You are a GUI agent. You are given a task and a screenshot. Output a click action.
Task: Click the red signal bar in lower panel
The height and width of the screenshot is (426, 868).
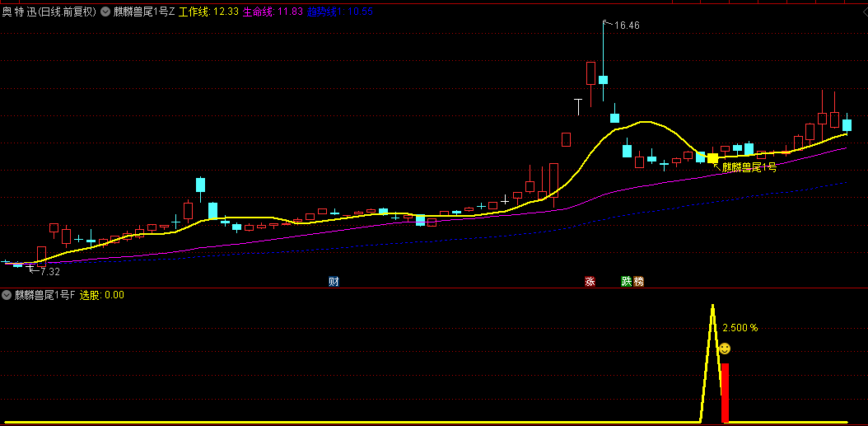pos(725,393)
